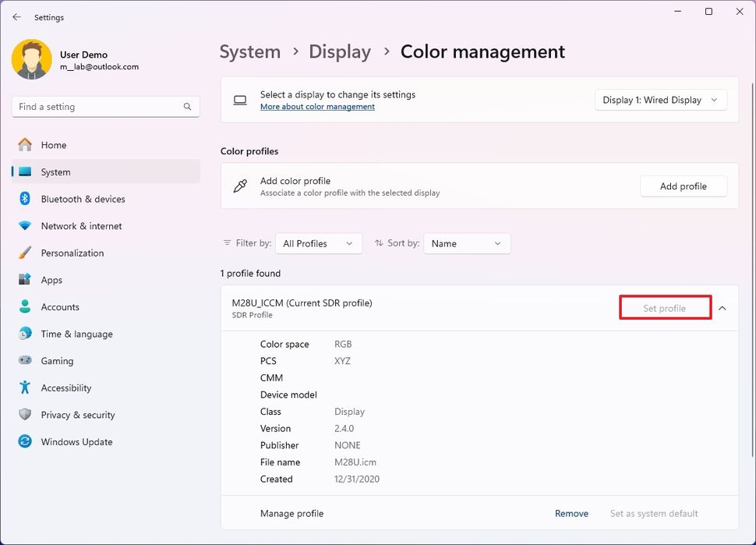This screenshot has width=756, height=545.
Task: Open the Personalization section
Action: (72, 253)
